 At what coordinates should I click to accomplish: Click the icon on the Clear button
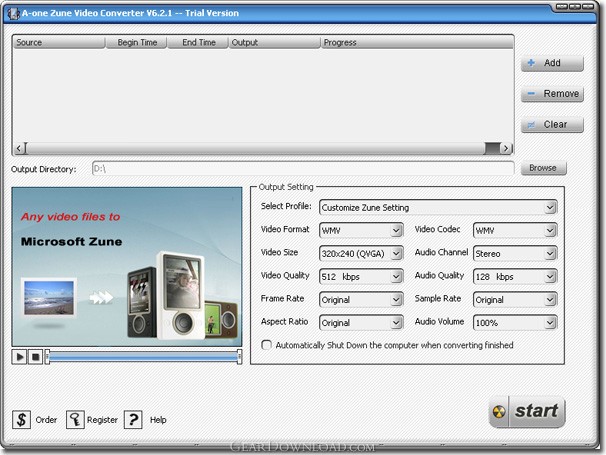[531, 124]
